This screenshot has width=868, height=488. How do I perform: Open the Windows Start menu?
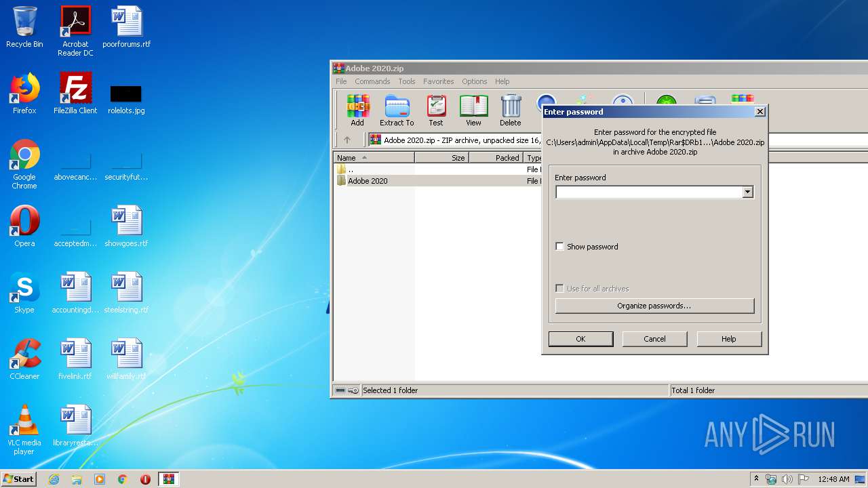pos(19,479)
